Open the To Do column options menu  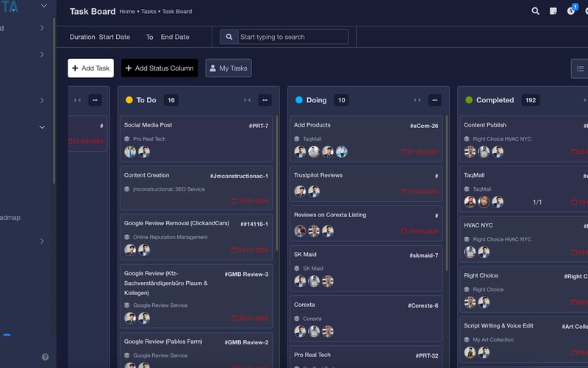(x=265, y=100)
